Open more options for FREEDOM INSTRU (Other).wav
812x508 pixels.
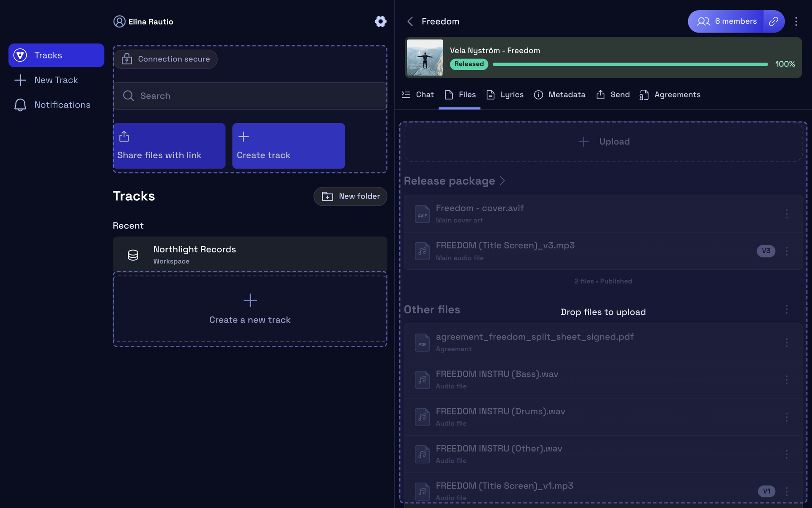[787, 454]
